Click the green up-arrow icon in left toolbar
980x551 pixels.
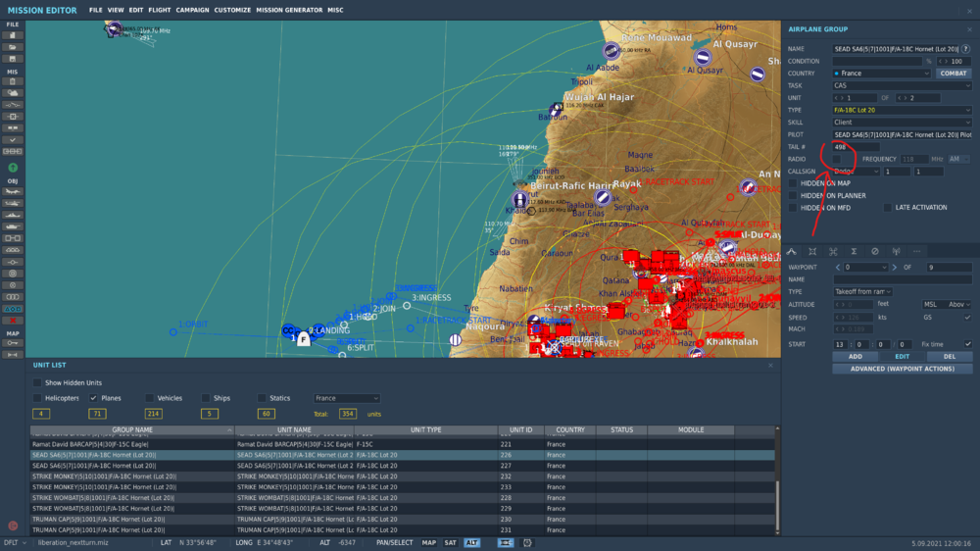point(13,168)
